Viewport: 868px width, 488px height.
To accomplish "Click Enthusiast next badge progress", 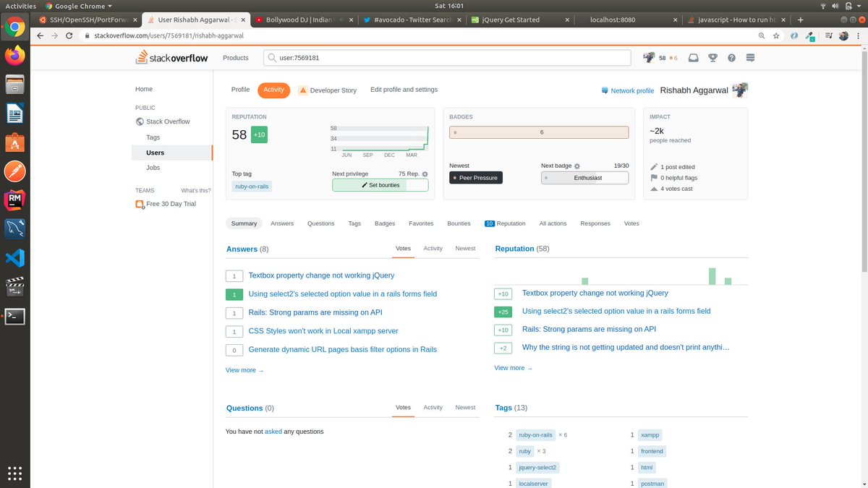I will (x=584, y=177).
